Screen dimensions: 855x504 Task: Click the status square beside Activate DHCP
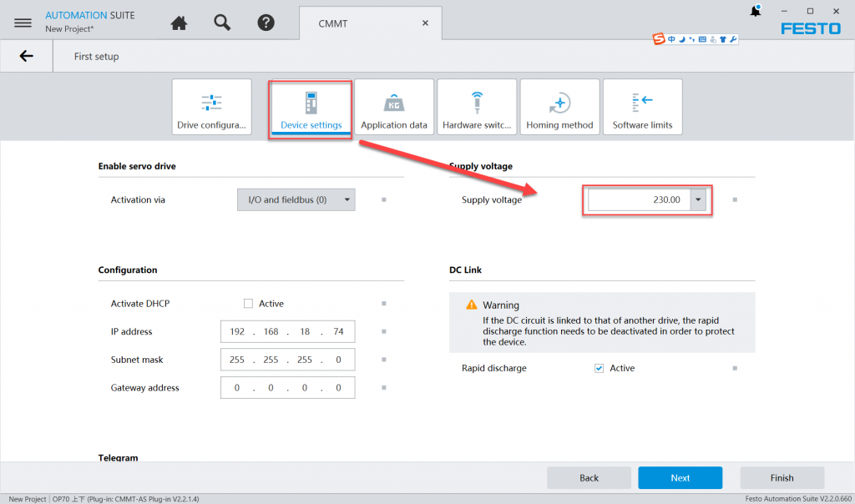tap(384, 304)
